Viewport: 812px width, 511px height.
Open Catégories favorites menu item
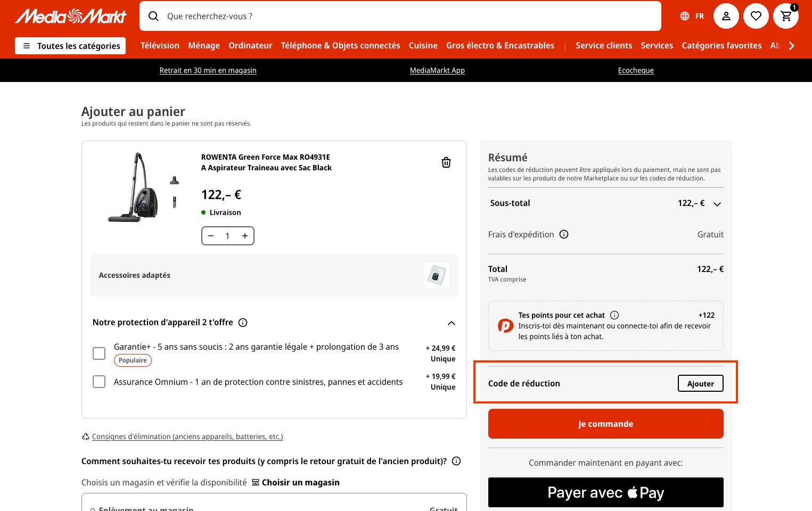click(x=721, y=45)
